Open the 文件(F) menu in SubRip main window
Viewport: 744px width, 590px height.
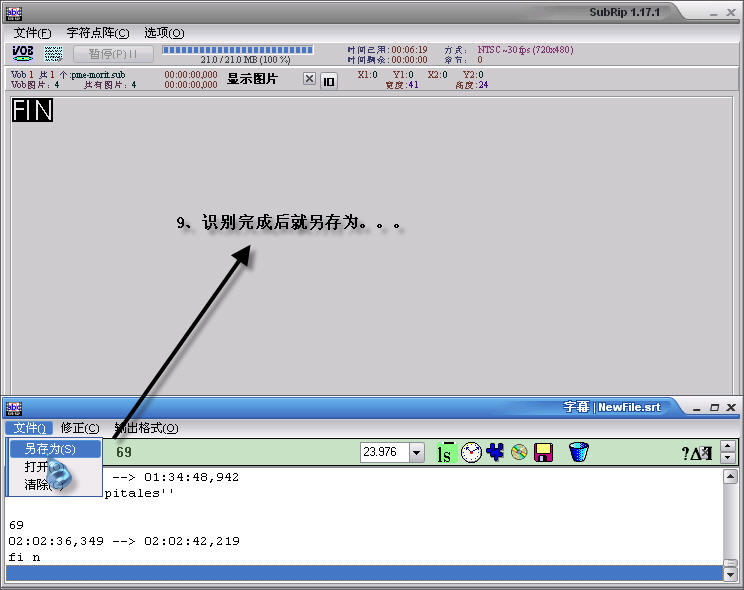tap(32, 33)
